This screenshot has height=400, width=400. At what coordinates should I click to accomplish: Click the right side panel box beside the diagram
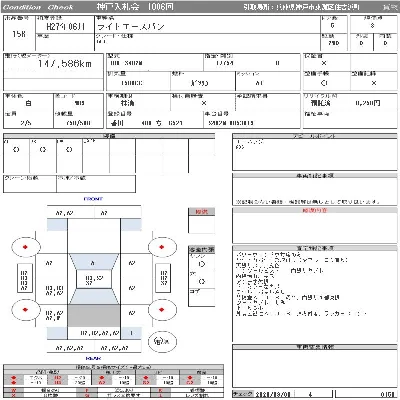pyautogui.click(x=164, y=278)
